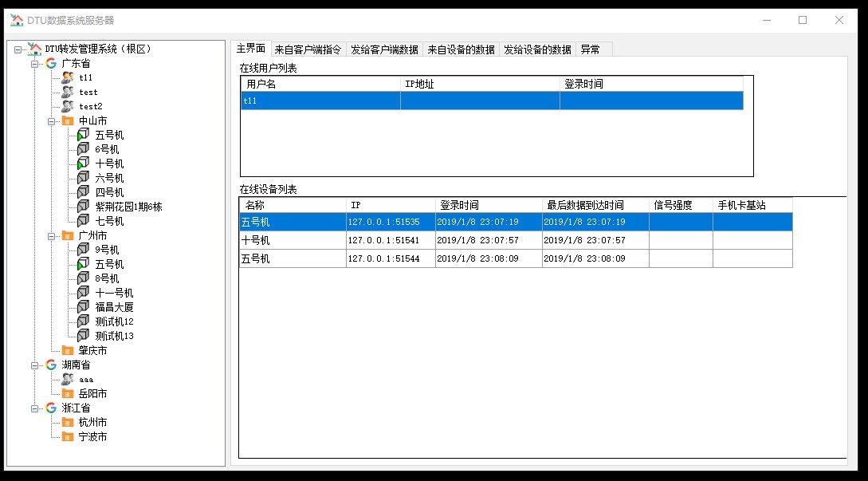Click the device icon beside 测试机13
Viewport: 868px width, 481px height.
click(83, 336)
